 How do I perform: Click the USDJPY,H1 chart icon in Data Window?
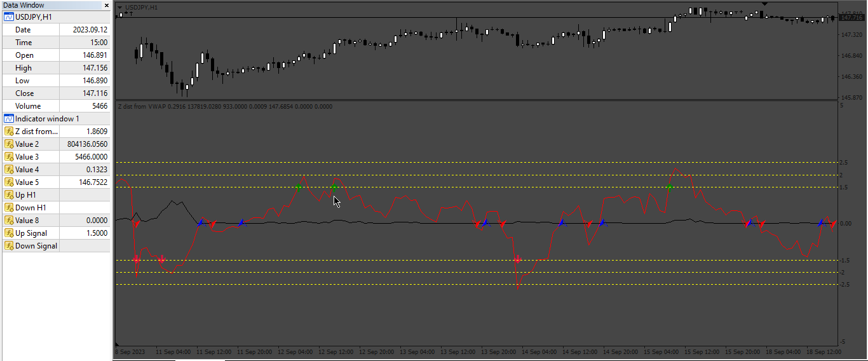[9, 17]
